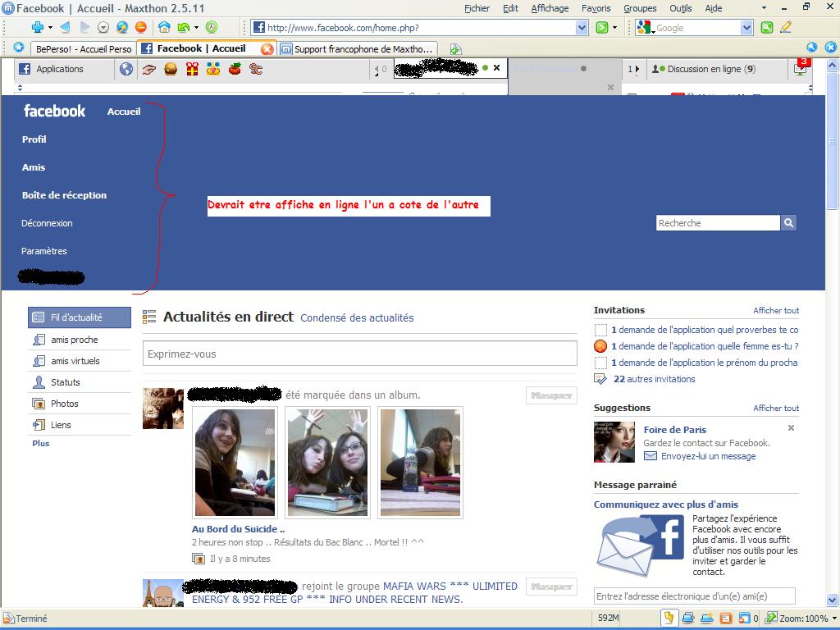Screen dimensions: 840x630
Task: Open Au Bord du Suicide album link
Action: click(x=238, y=529)
